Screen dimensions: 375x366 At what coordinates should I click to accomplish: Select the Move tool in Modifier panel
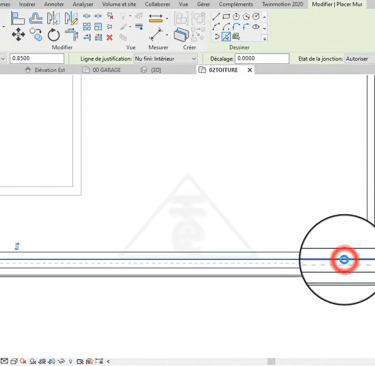tap(18, 35)
